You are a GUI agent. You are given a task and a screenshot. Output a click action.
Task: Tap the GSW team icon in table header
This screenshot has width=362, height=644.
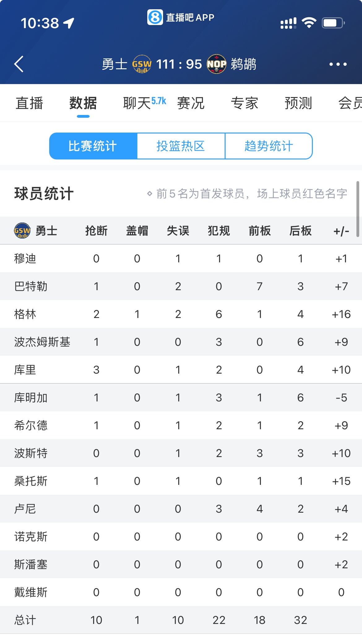[x=22, y=231]
